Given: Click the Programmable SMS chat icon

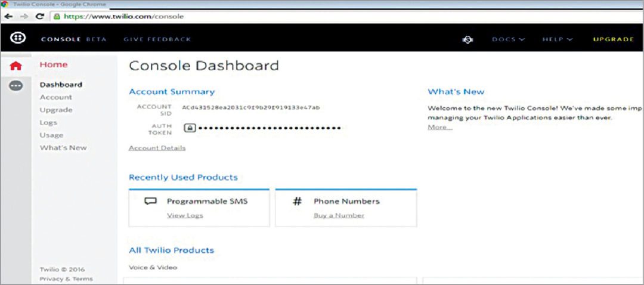Looking at the screenshot, I should click(151, 202).
